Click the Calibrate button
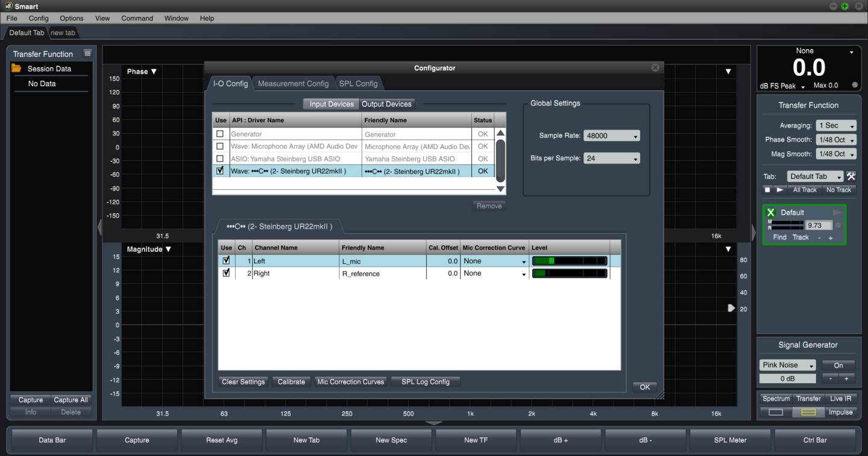Screen dimensions: 868x456 291,381
